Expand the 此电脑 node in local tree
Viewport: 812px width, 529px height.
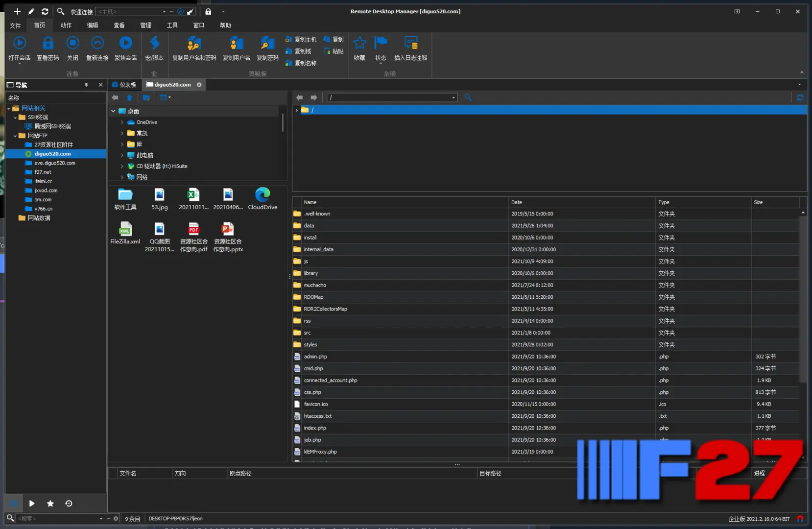(x=122, y=155)
